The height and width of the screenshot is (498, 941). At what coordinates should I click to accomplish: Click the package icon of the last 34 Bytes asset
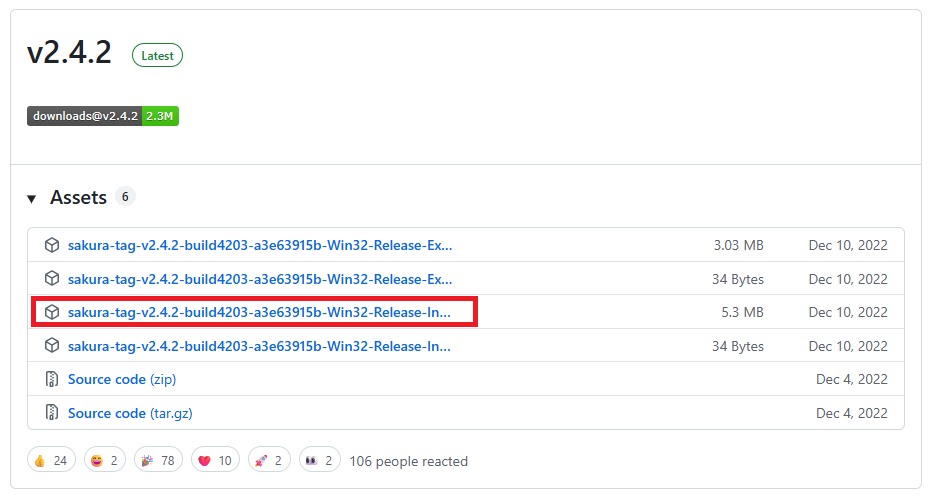[x=52, y=346]
